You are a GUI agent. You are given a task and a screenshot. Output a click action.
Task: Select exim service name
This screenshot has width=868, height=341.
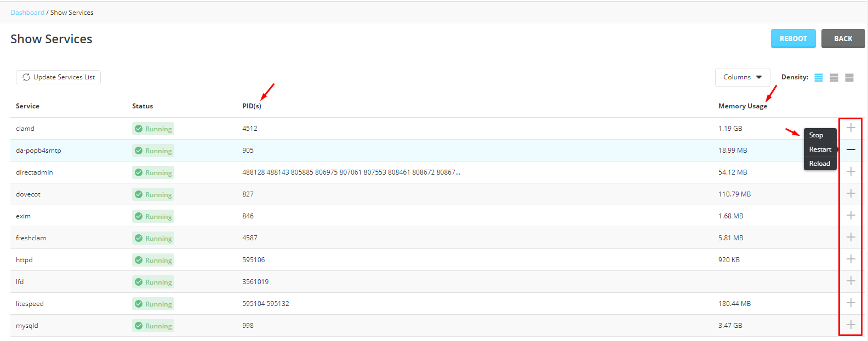[23, 216]
